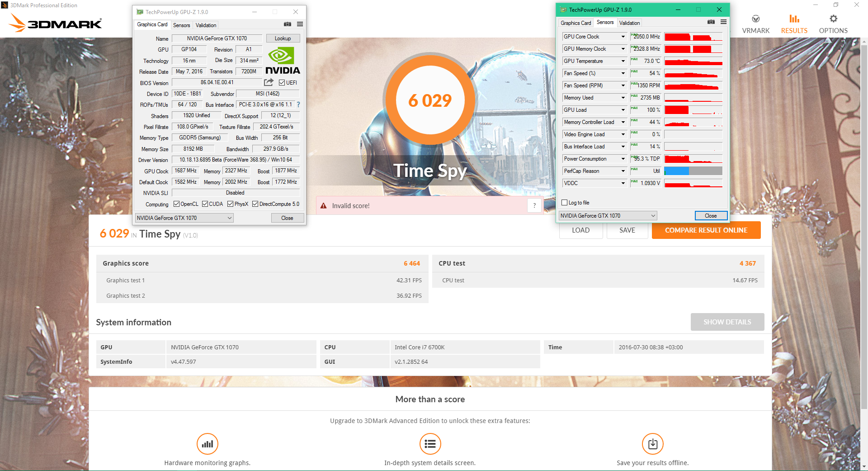The height and width of the screenshot is (471, 868).
Task: Switch to Graphics Card tab in Sensors window
Action: [x=576, y=23]
